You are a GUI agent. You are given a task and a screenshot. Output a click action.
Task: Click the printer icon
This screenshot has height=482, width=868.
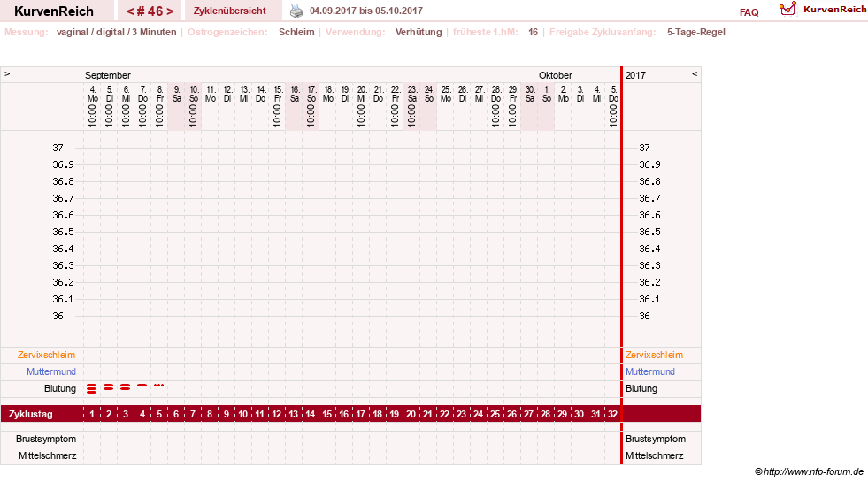coord(296,11)
